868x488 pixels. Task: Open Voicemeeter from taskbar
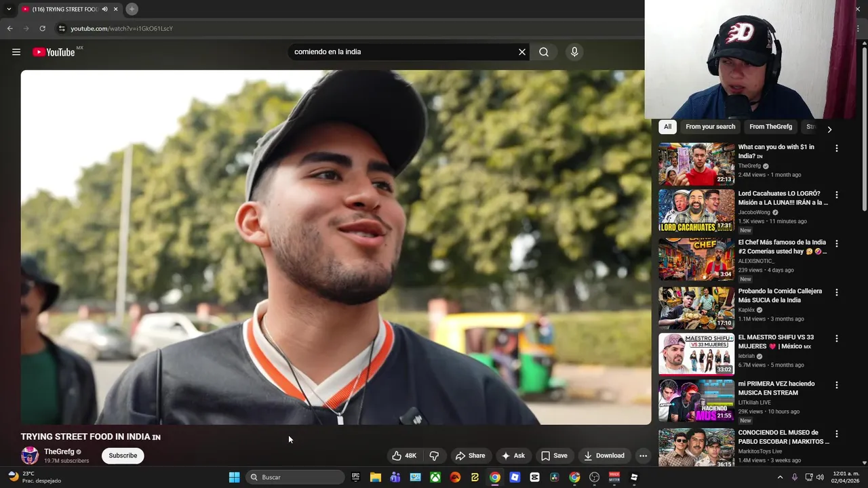pyautogui.click(x=614, y=477)
